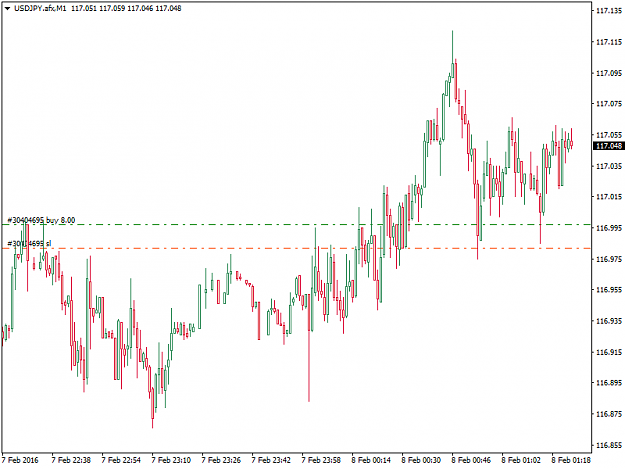625x469 pixels.
Task: Click the 116.935 price axis label
Action: click(x=609, y=321)
